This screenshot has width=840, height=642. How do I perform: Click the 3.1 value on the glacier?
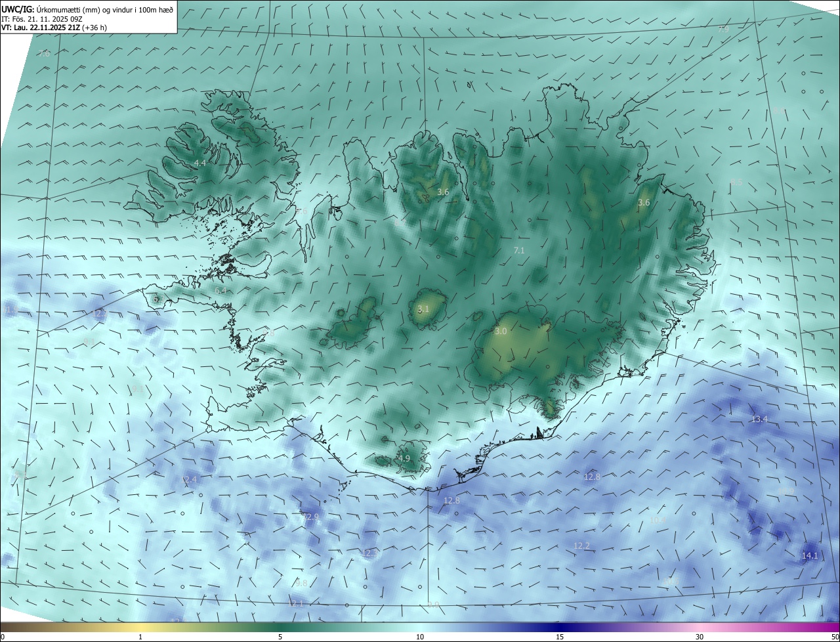pyautogui.click(x=423, y=309)
